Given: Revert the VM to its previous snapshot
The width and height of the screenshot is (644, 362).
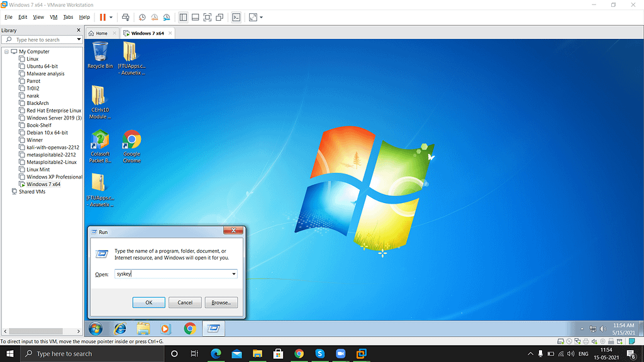Looking at the screenshot, I should click(x=155, y=17).
